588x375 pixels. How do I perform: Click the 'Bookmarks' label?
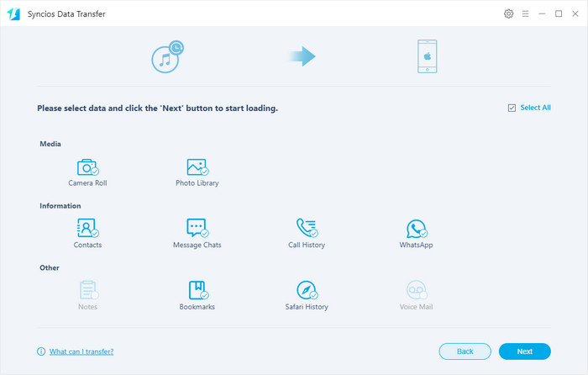(197, 307)
